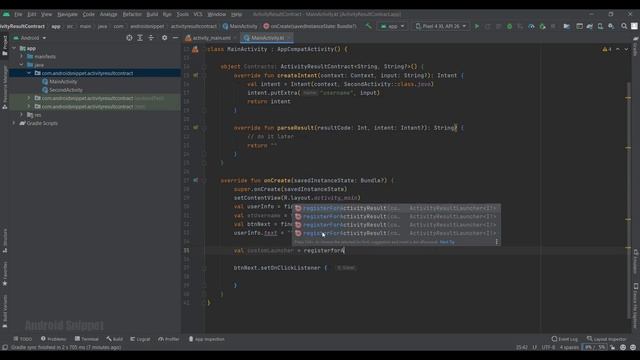
Task: Select first registerForActivityResult autocomplete suggestion
Action: 396,208
